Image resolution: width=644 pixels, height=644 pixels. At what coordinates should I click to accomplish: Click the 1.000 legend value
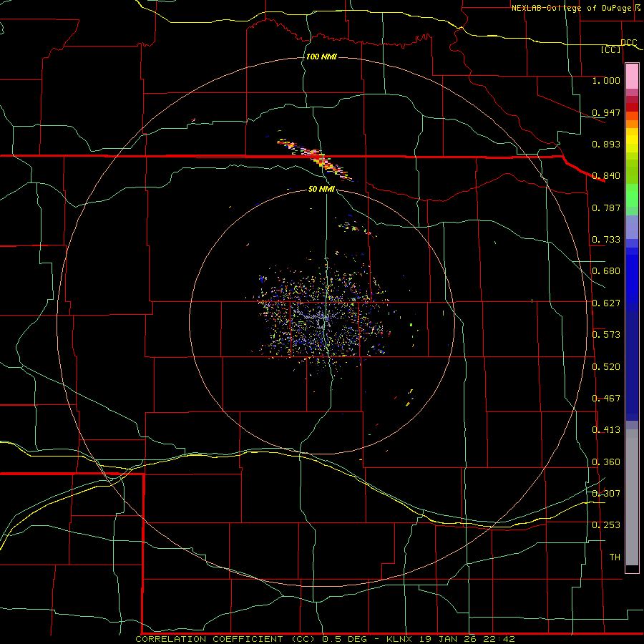[606, 80]
